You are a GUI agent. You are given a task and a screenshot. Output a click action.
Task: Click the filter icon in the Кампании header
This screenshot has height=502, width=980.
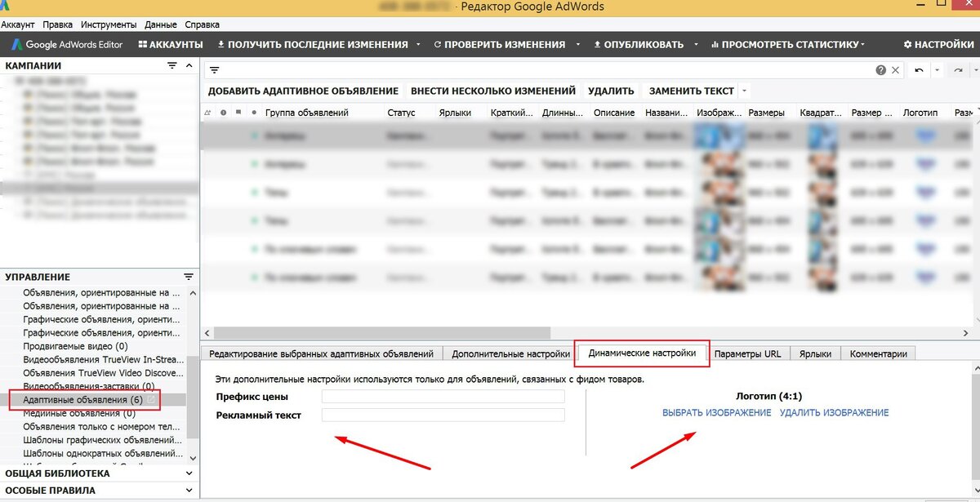(172, 65)
